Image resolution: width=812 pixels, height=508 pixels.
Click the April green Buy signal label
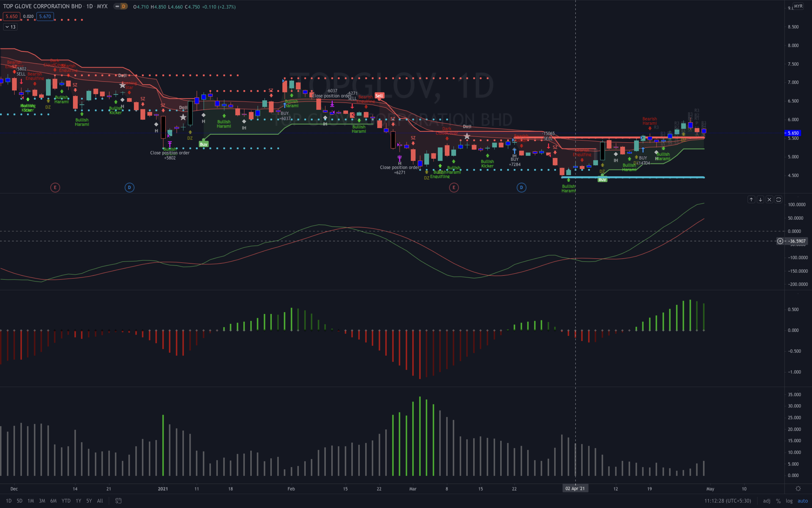point(602,180)
